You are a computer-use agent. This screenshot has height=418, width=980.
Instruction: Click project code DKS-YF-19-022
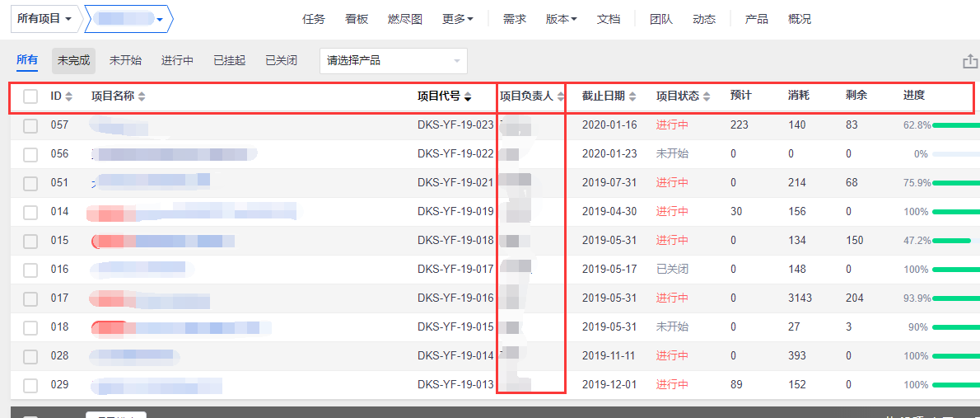tap(455, 154)
